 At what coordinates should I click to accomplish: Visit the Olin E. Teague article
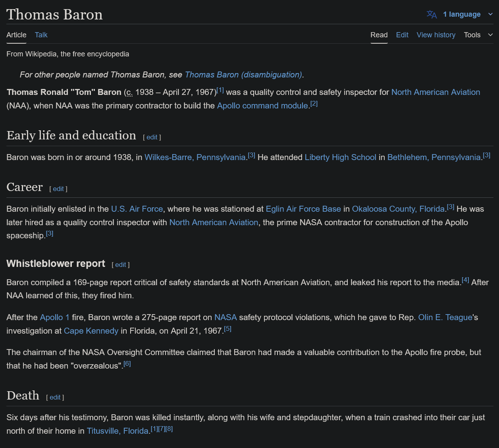[445, 317]
